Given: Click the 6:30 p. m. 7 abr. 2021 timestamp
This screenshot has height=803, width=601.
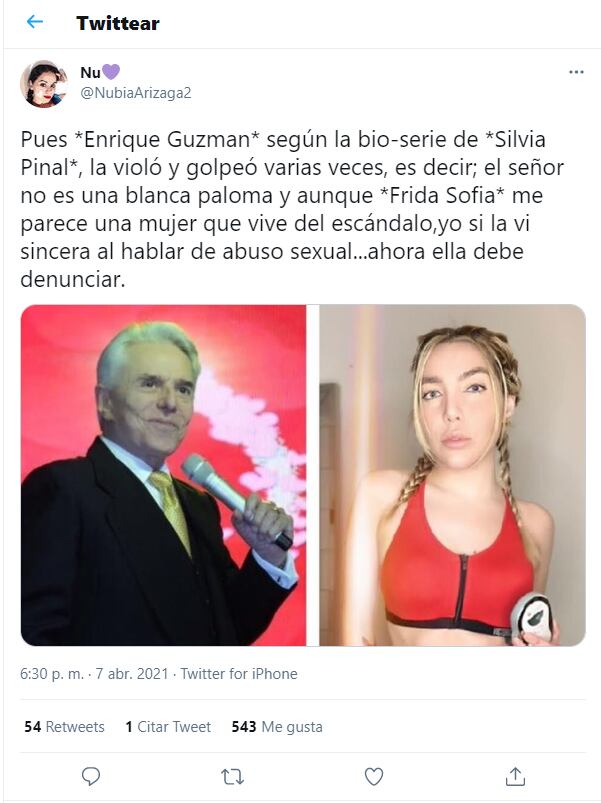Looking at the screenshot, I should click(x=94, y=673).
